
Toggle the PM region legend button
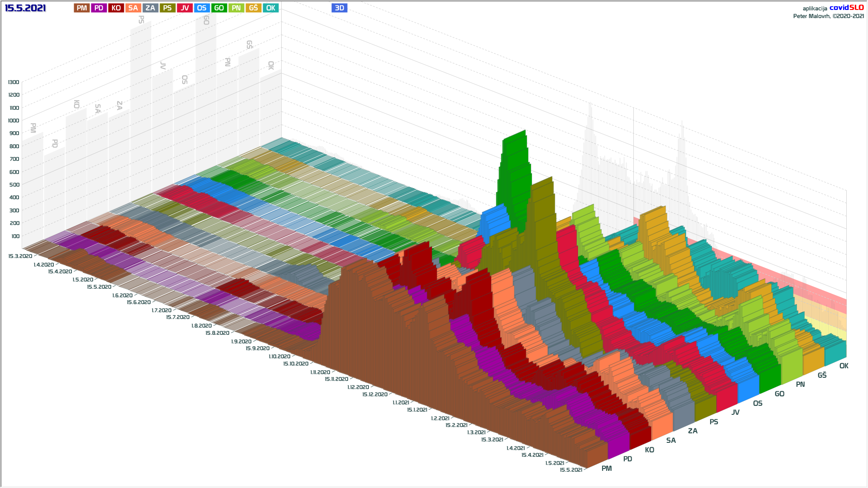(82, 8)
